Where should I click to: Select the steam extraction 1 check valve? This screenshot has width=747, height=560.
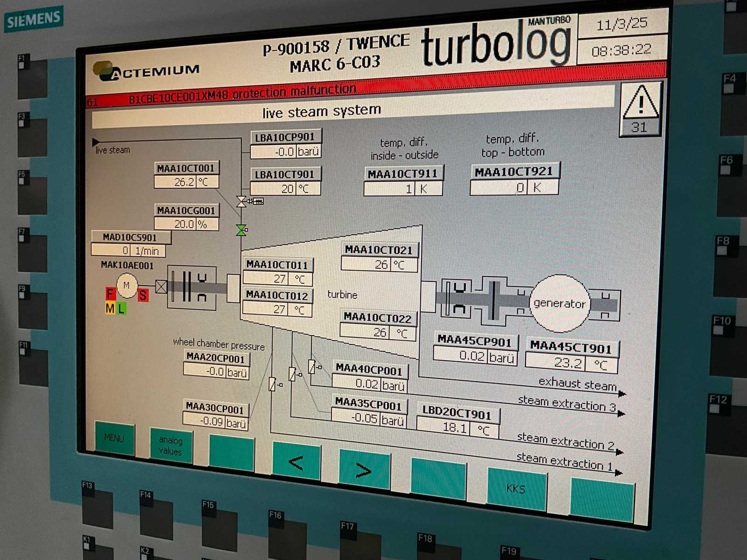[273, 384]
